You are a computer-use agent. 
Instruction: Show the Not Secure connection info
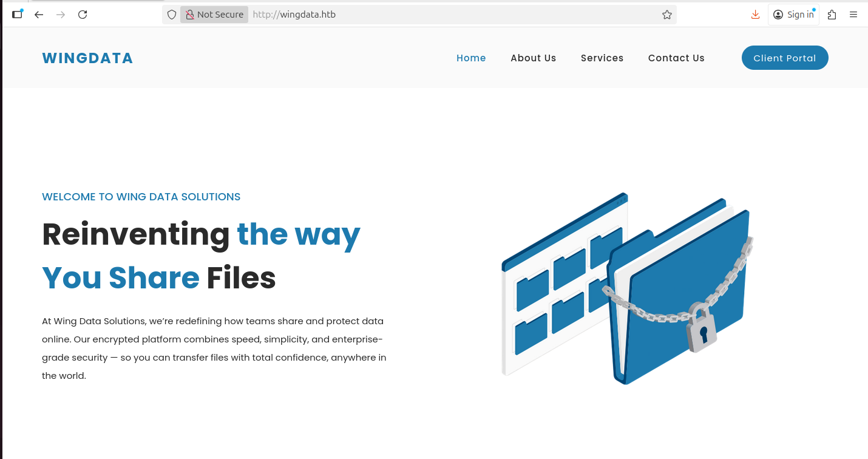[x=214, y=15]
